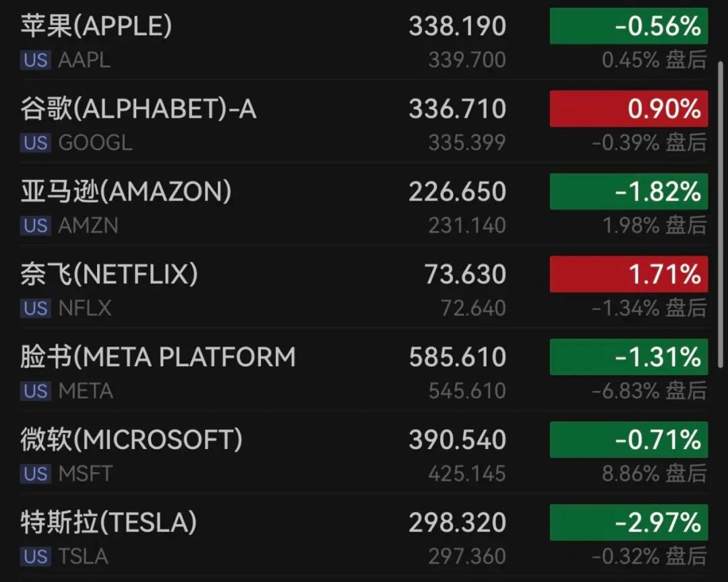The image size is (728, 582).
Task: Click the US market badge beside NFLX
Action: pos(35,308)
